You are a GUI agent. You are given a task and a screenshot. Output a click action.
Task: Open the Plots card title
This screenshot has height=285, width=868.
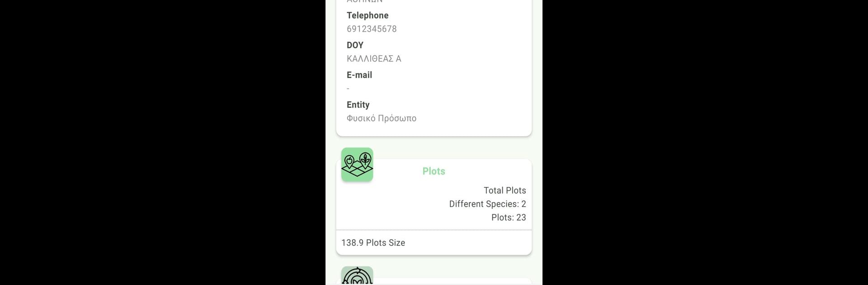click(434, 171)
